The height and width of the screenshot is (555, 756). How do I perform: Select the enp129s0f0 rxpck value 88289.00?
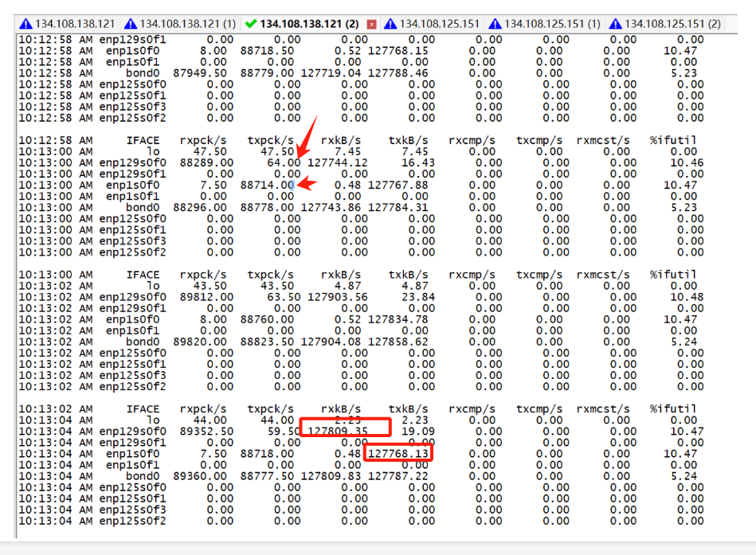tap(206, 163)
